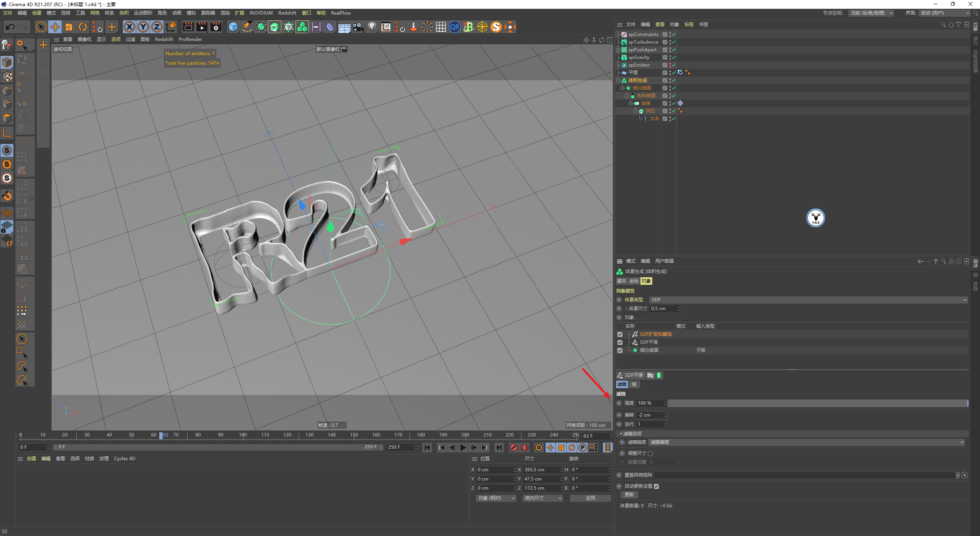Collapse the 体积生成 tree item
Screen dimensions: 980x536
pyautogui.click(x=618, y=80)
